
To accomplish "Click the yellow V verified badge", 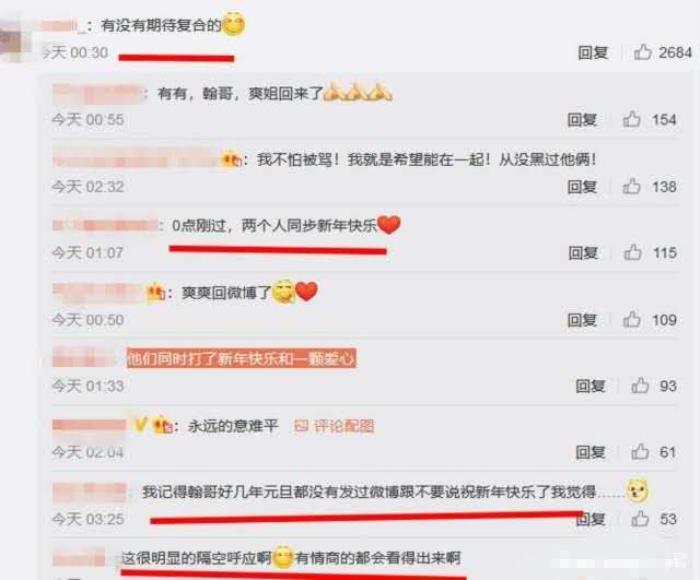I will (x=140, y=424).
